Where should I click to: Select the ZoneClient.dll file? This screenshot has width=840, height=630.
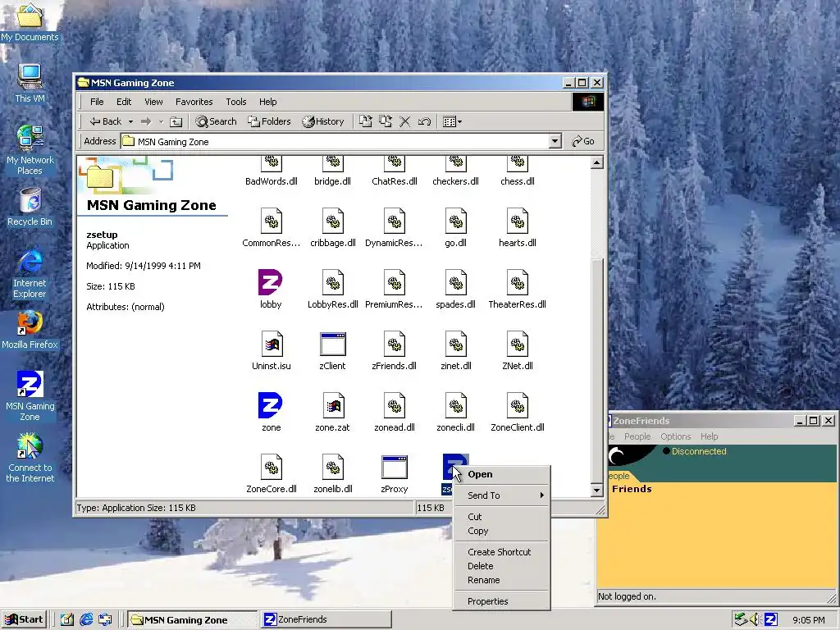pyautogui.click(x=518, y=412)
